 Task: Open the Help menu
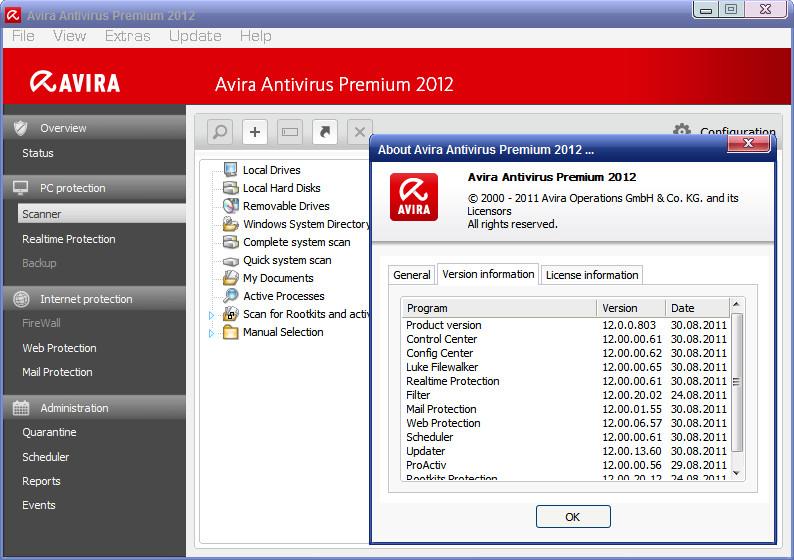pos(256,36)
